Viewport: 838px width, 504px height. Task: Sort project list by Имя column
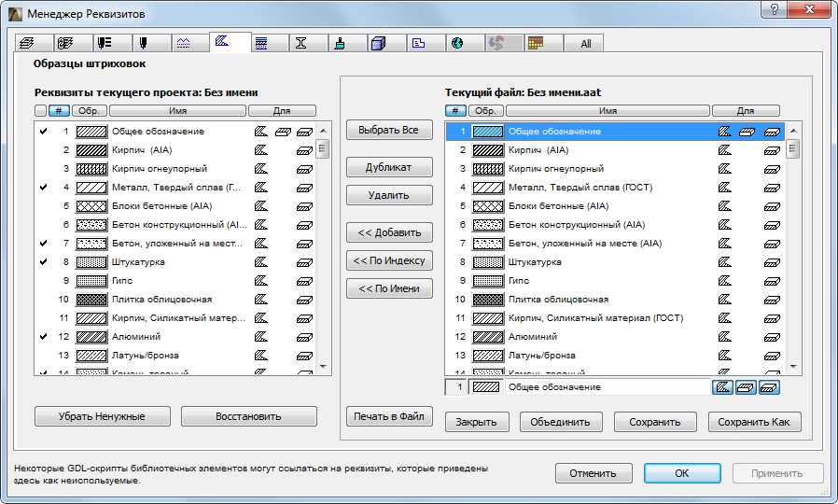pos(177,111)
